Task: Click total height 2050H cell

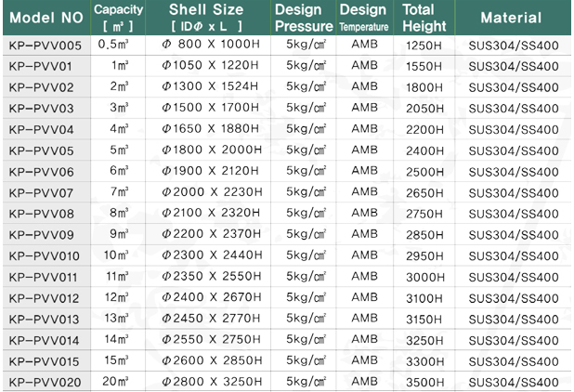Action: [424, 109]
